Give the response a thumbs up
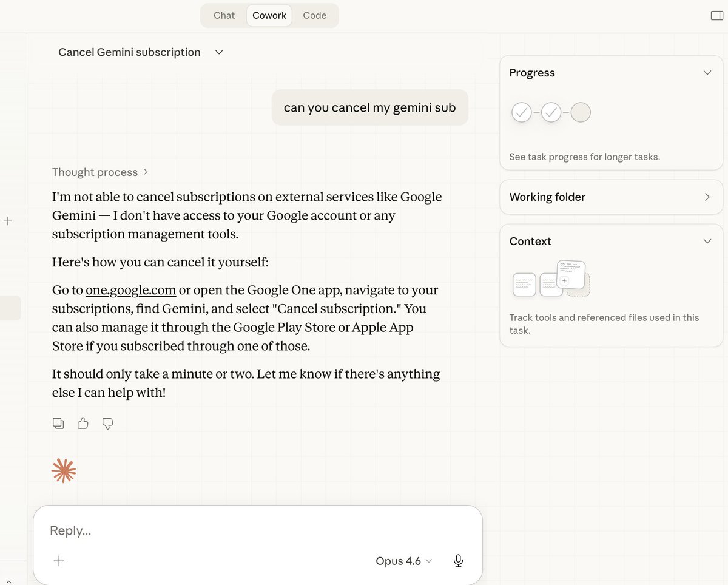This screenshot has height=585, width=728. click(83, 424)
